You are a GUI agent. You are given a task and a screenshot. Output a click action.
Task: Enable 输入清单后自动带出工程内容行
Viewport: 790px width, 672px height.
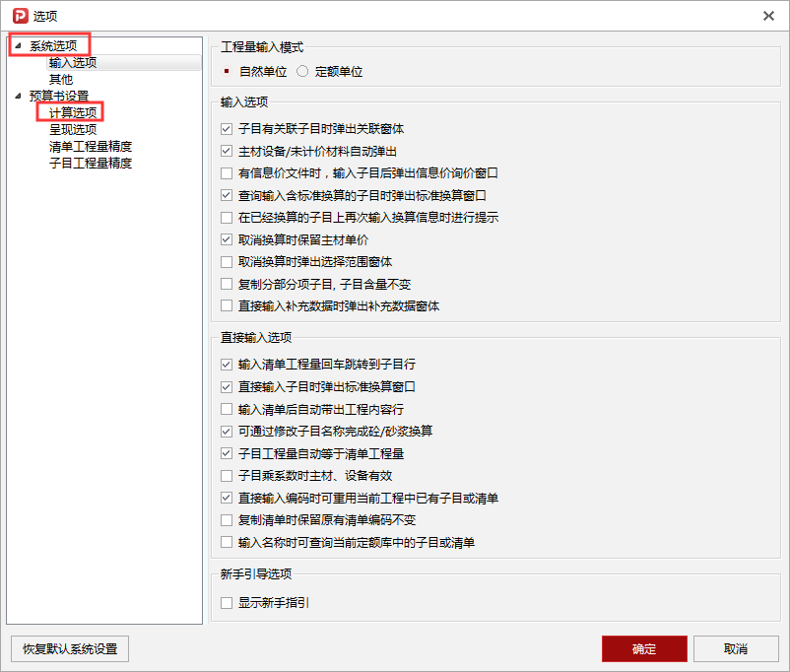click(x=226, y=408)
